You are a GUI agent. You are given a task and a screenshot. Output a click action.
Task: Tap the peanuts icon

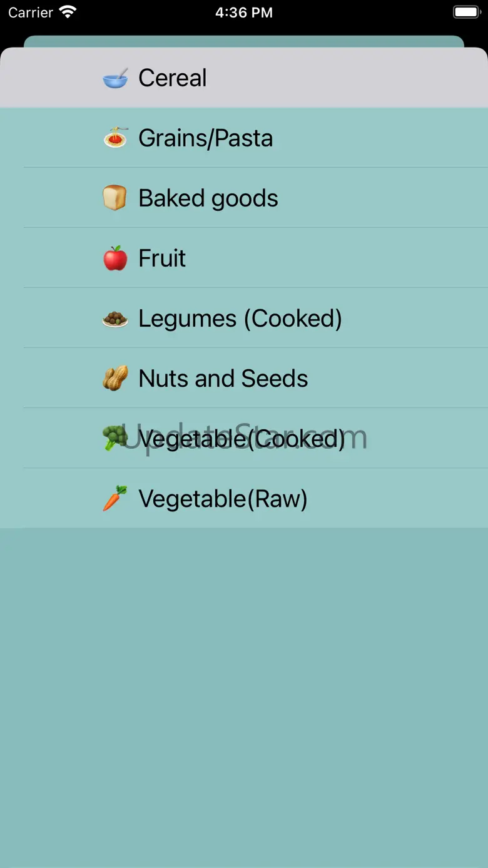click(x=115, y=379)
